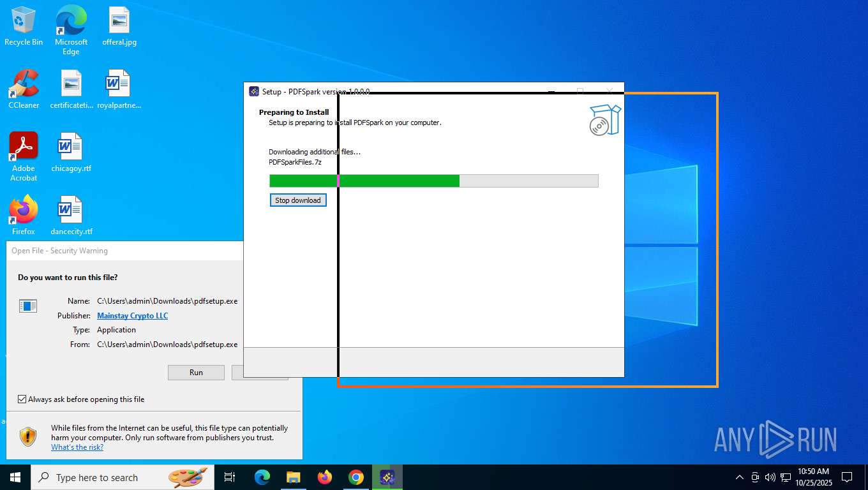This screenshot has height=490, width=868.
Task: Open the What's the risk? link
Action: (77, 447)
